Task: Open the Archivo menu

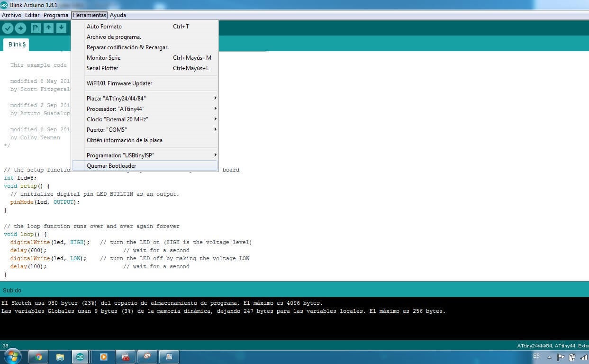Action: click(x=11, y=15)
